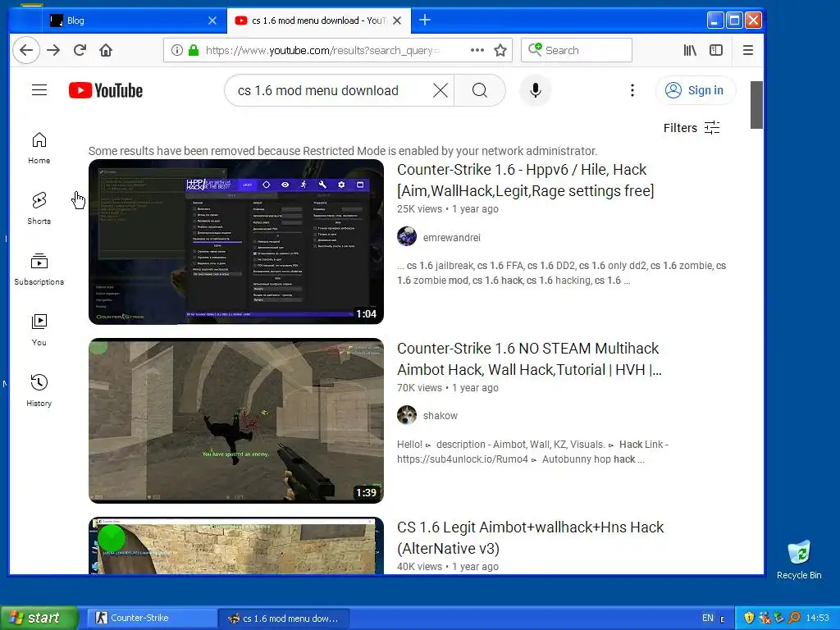Bookmark this page with the star icon
Image resolution: width=840 pixels, height=630 pixels.
500,50
